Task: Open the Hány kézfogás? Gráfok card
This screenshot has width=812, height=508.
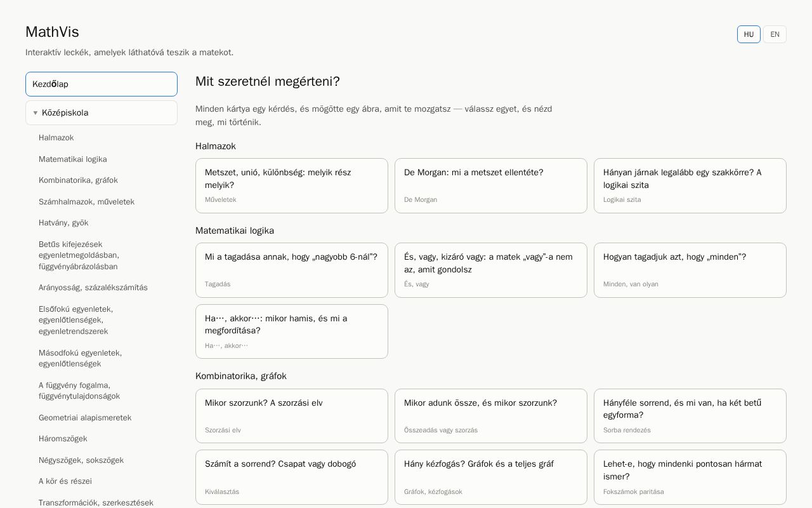Action: [491, 477]
